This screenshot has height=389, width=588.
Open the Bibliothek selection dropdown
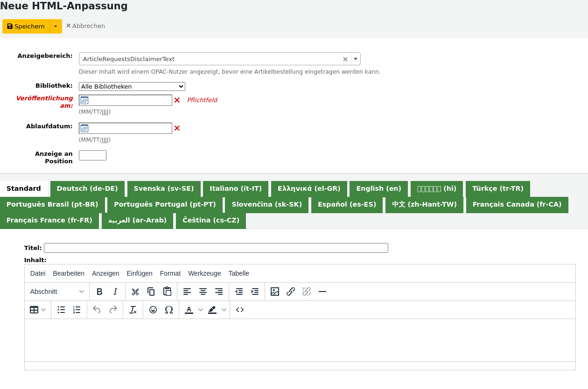click(x=132, y=87)
